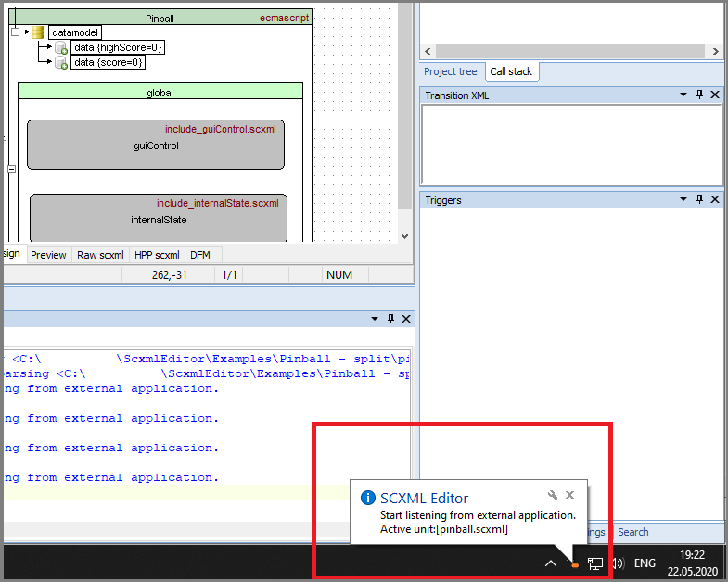
Task: Show hidden tray icons chevron
Action: pyautogui.click(x=551, y=563)
